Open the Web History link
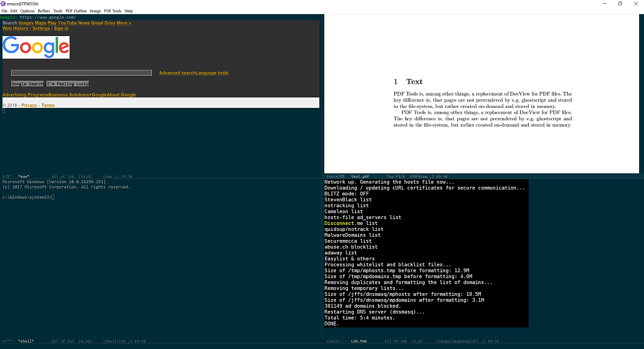This screenshot has width=644, height=349. pyautogui.click(x=16, y=28)
